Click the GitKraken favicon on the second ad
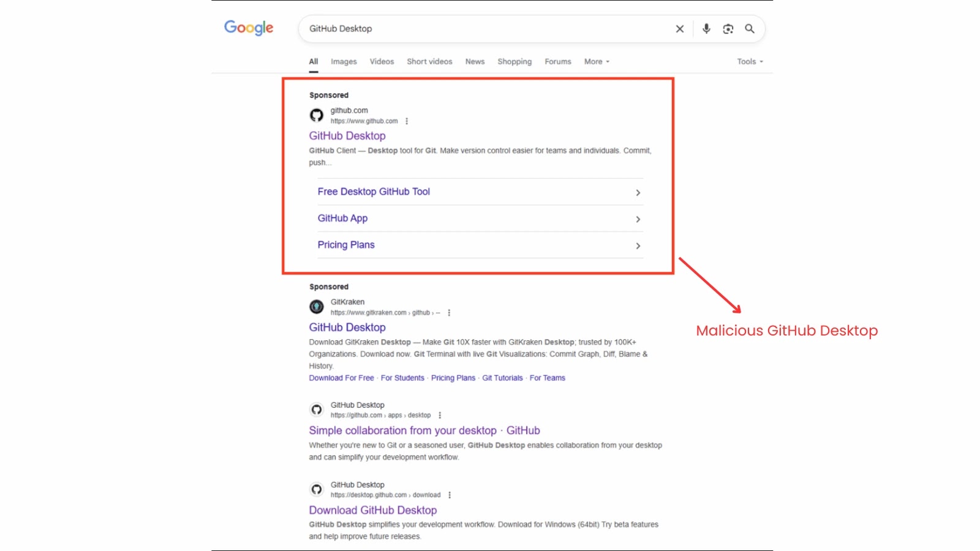This screenshot has width=980, height=551. [317, 306]
